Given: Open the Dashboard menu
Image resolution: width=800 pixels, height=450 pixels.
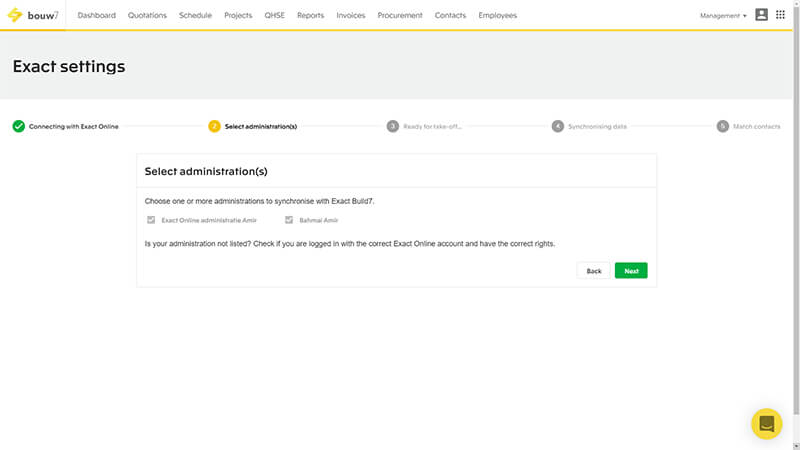Looking at the screenshot, I should click(96, 15).
